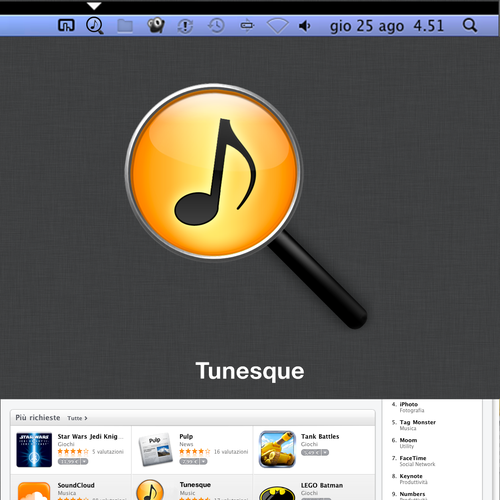Viewport: 500px width, 500px height.
Task: Click the USB modem status menu bar icon
Action: [x=247, y=25]
